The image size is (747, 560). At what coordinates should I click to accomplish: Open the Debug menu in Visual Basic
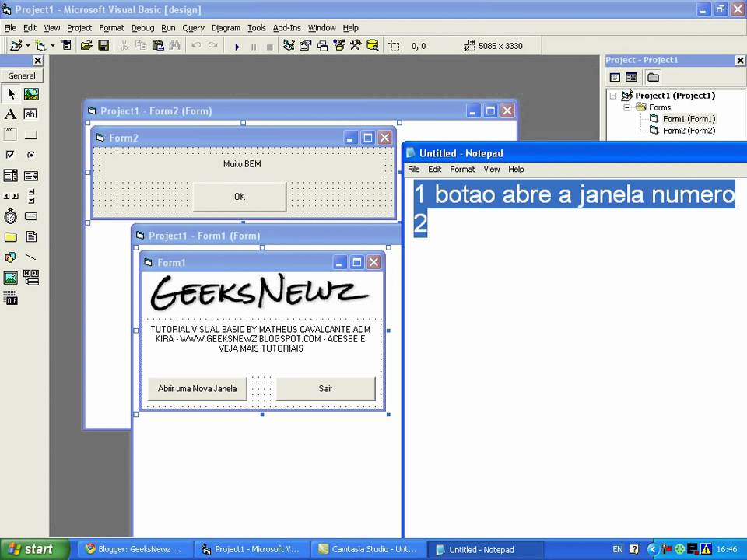tap(142, 28)
